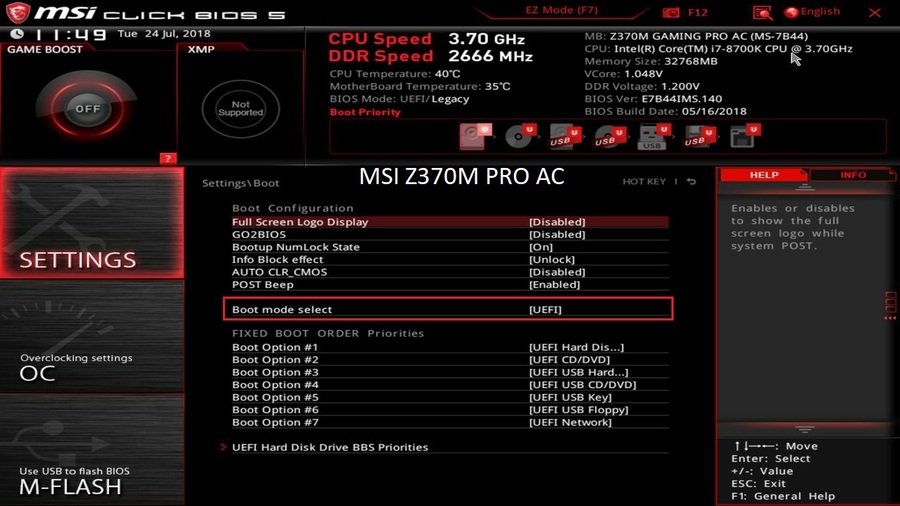This screenshot has height=506, width=900.
Task: Click the XMP Not Supported knob
Action: [240, 108]
